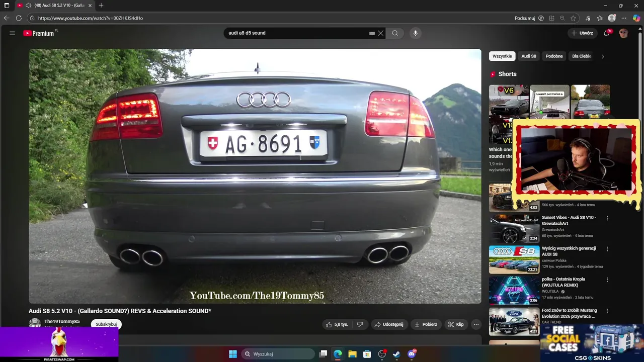Select the Wszystkie filter chip
The image size is (644, 362).
tap(502, 56)
